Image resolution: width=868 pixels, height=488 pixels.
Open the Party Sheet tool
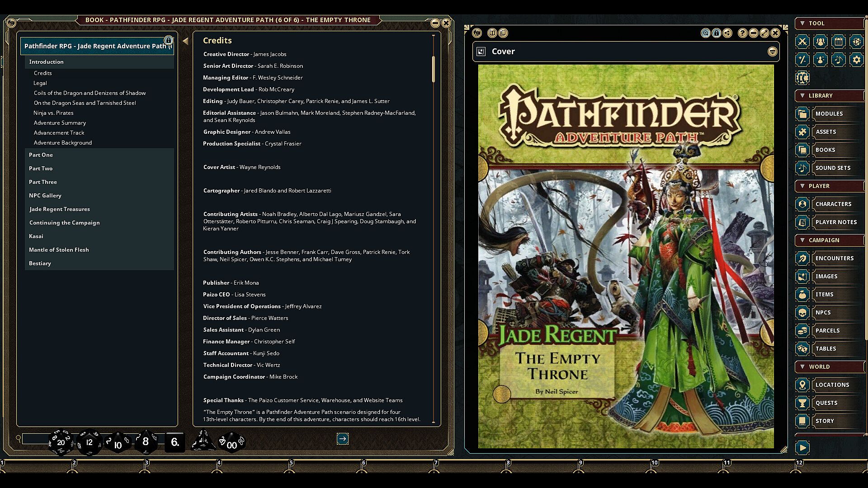(821, 42)
